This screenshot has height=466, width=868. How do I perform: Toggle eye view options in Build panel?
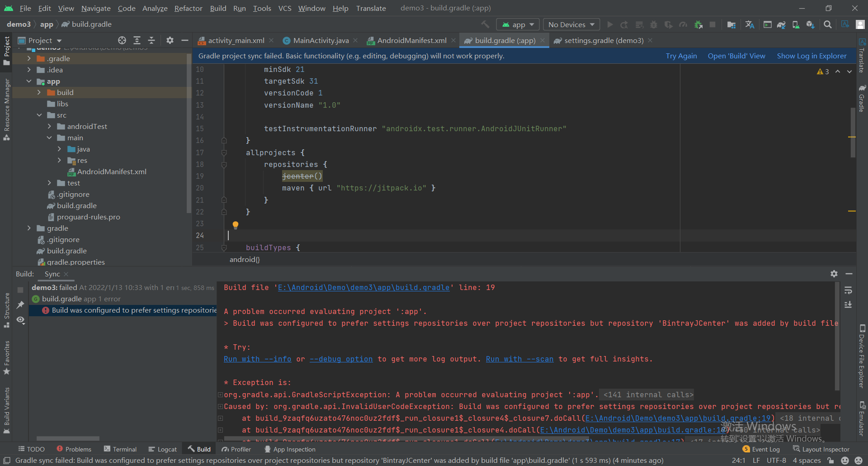[20, 320]
